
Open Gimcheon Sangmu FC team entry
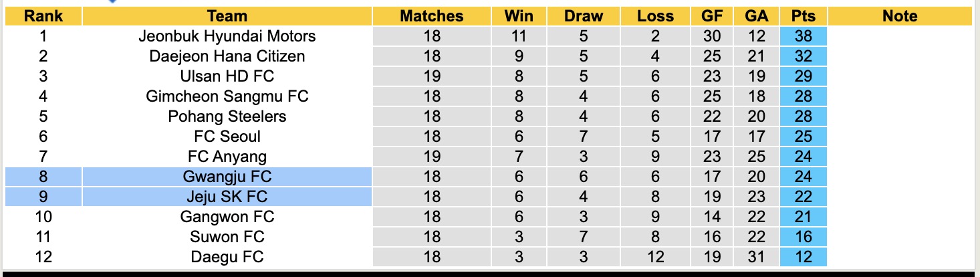click(227, 96)
